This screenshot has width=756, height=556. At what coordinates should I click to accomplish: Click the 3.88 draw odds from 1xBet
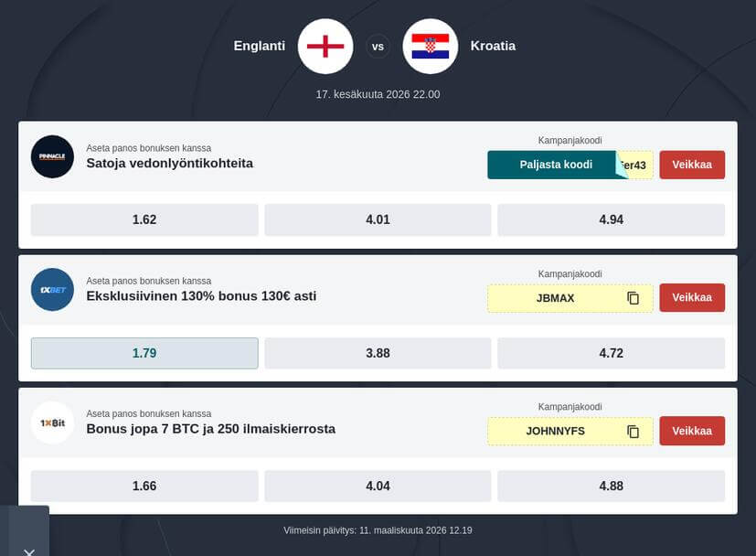coord(377,352)
